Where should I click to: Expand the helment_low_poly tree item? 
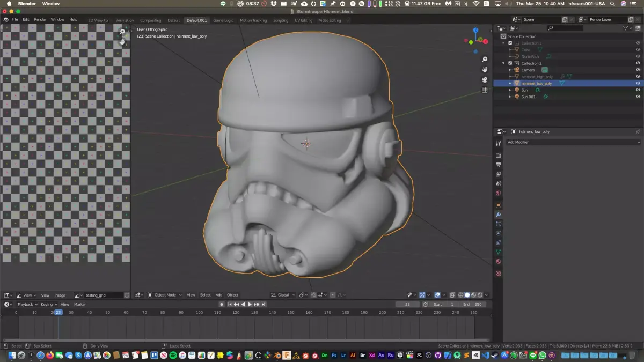pos(510,84)
